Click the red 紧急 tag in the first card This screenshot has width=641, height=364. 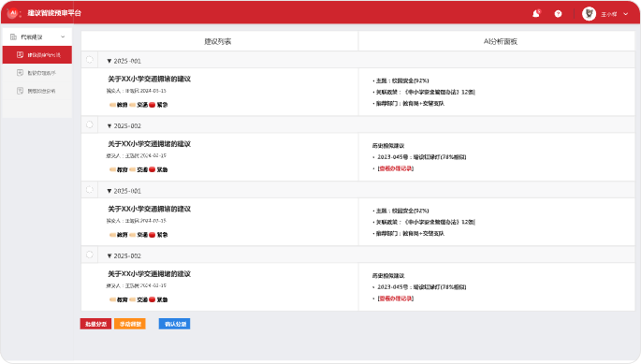(159, 105)
